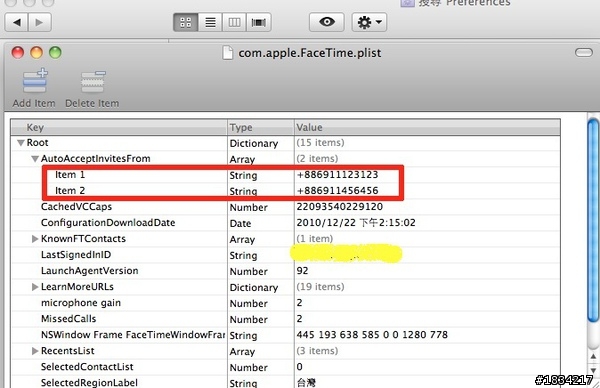Click scrollbar up arrow
This screenshot has height=388, width=600.
593,357
